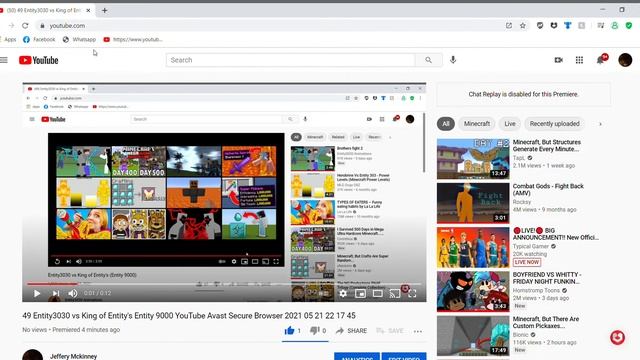Viewport: 640px width, 360px height.
Task: Enter full screen mode
Action: 412,293
